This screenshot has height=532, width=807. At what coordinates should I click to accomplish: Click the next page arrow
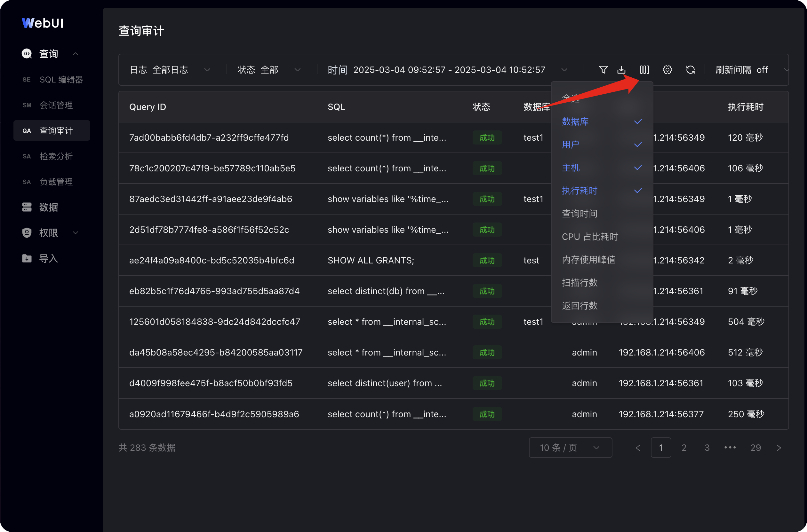click(779, 448)
